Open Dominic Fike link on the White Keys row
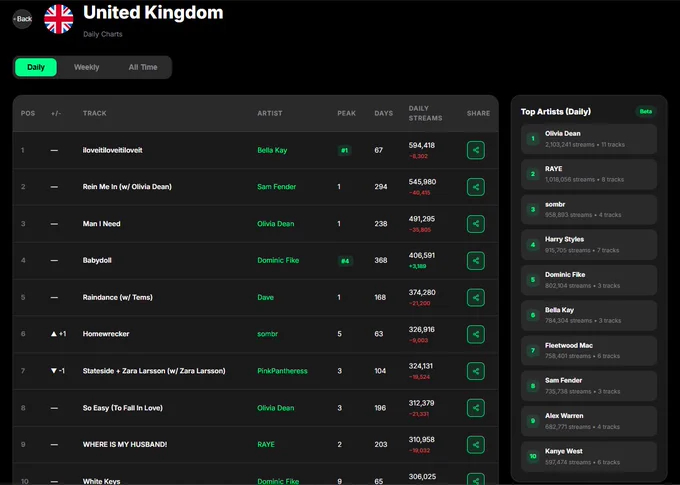The height and width of the screenshot is (485, 680). [x=278, y=481]
